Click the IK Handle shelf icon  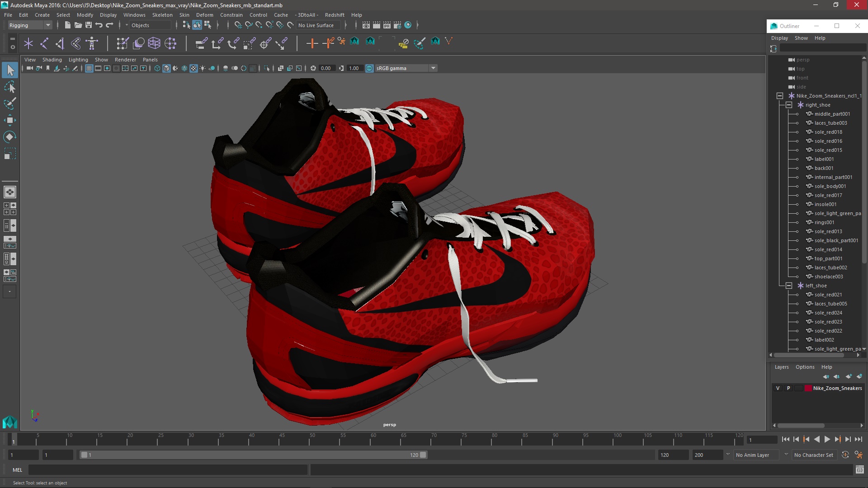click(x=60, y=43)
